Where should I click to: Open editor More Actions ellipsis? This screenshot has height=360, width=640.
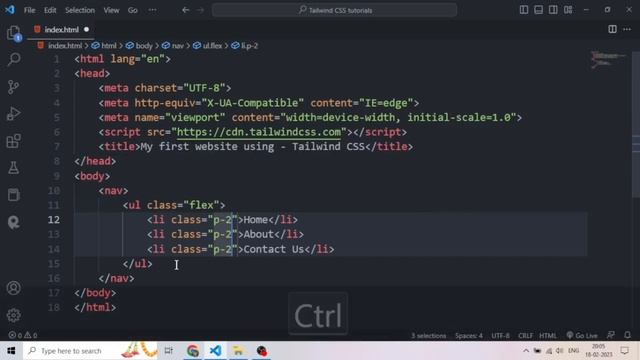[627, 29]
